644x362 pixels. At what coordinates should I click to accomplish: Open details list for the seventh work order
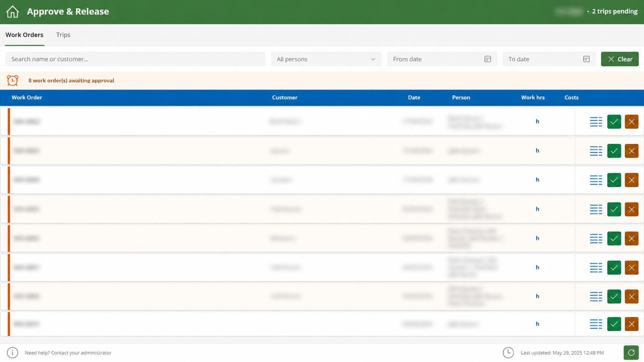pos(596,297)
